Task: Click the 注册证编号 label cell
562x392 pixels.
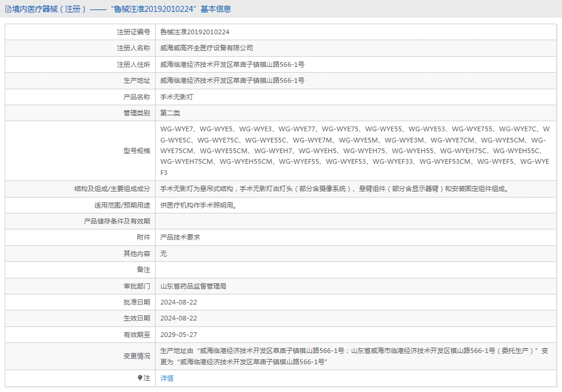Action: tap(133, 32)
